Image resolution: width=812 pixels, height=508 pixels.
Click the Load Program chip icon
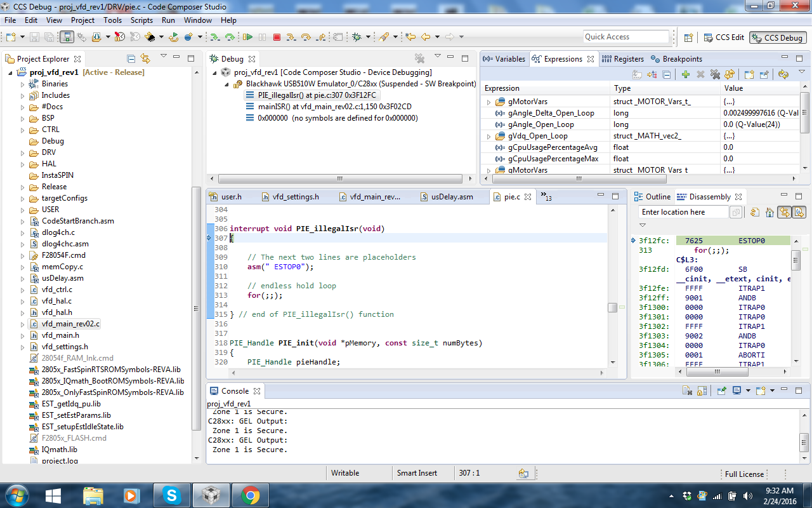click(149, 37)
